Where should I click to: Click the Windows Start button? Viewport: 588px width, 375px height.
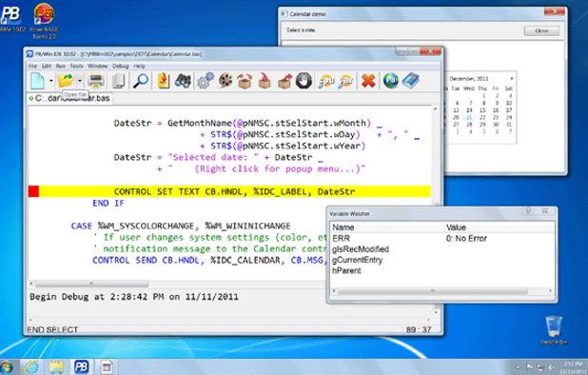(7, 367)
